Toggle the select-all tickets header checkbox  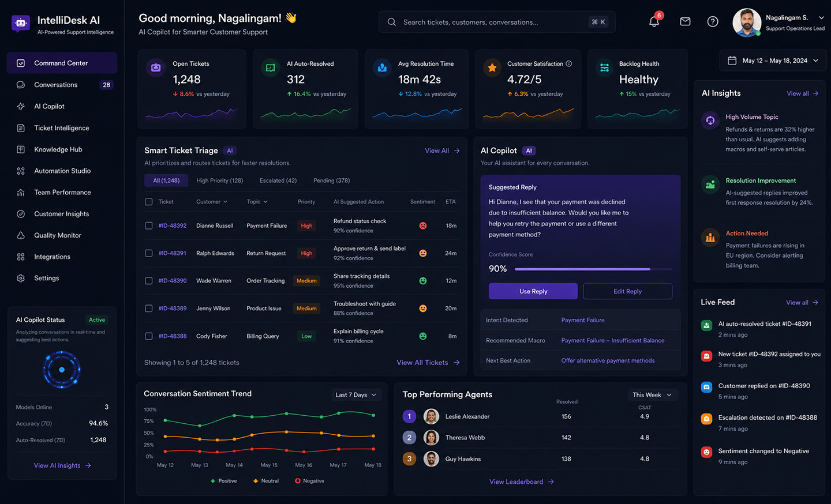149,202
